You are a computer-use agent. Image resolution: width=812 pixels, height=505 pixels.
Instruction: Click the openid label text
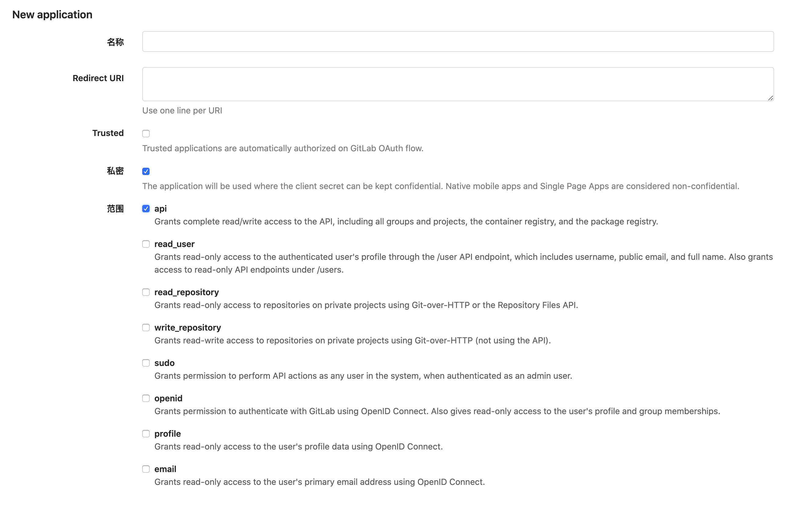coord(169,399)
